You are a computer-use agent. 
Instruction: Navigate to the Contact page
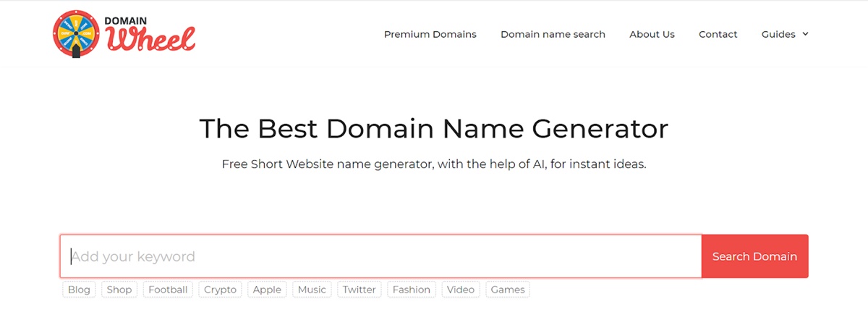click(x=718, y=34)
